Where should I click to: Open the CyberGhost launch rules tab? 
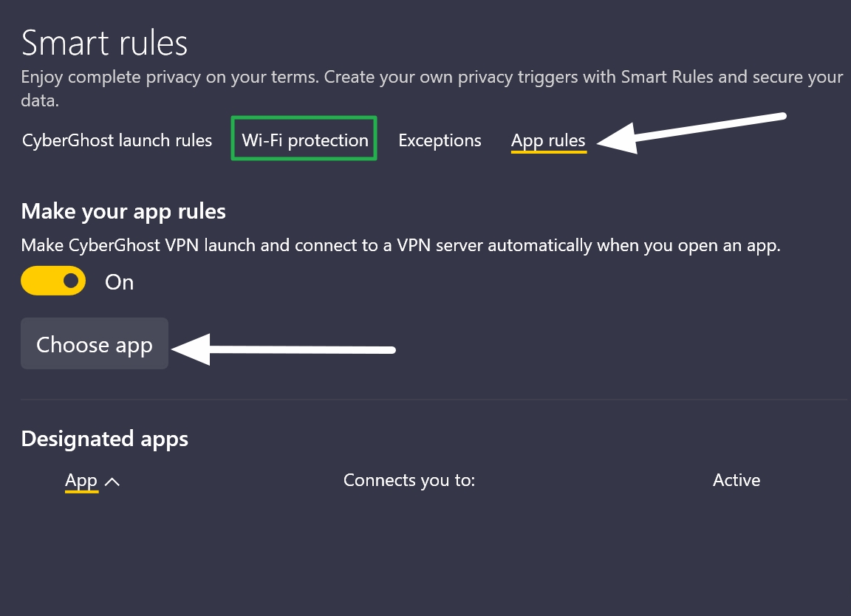coord(116,140)
